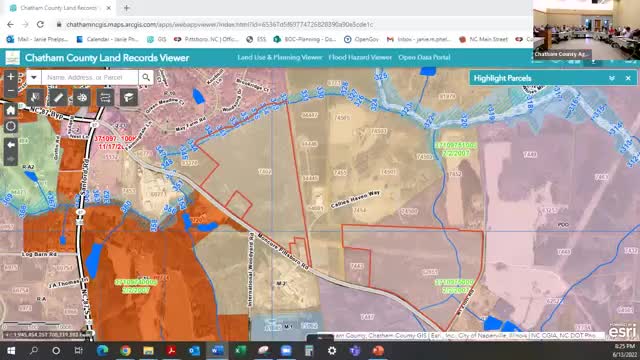
Task: Switch to Google Chrome in the taskbar
Action: pyautogui.click(x=125, y=351)
